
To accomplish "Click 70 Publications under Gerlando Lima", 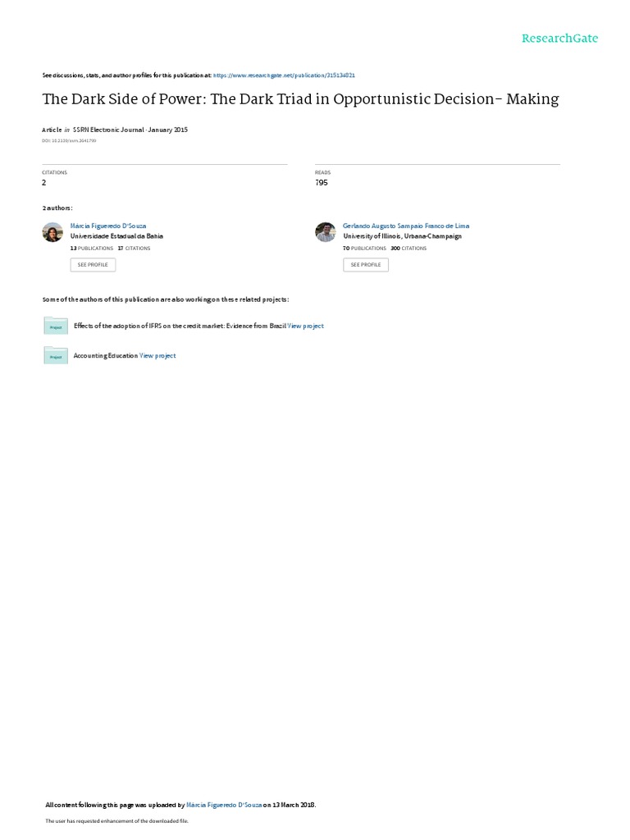I will tap(364, 249).
